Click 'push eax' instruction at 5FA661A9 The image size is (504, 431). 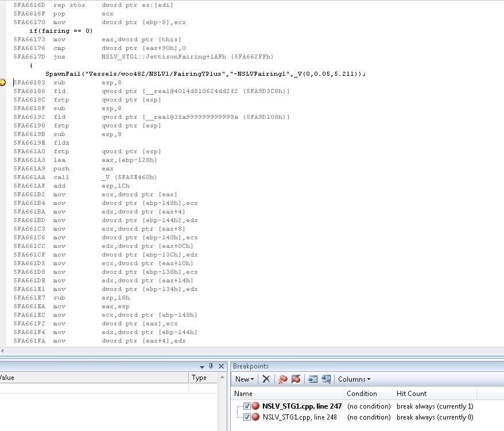63,169
